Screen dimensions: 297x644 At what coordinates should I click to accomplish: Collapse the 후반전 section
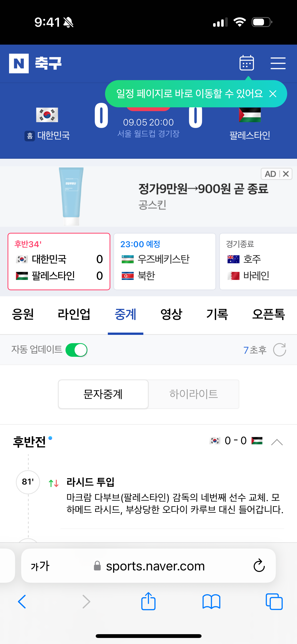tap(277, 442)
